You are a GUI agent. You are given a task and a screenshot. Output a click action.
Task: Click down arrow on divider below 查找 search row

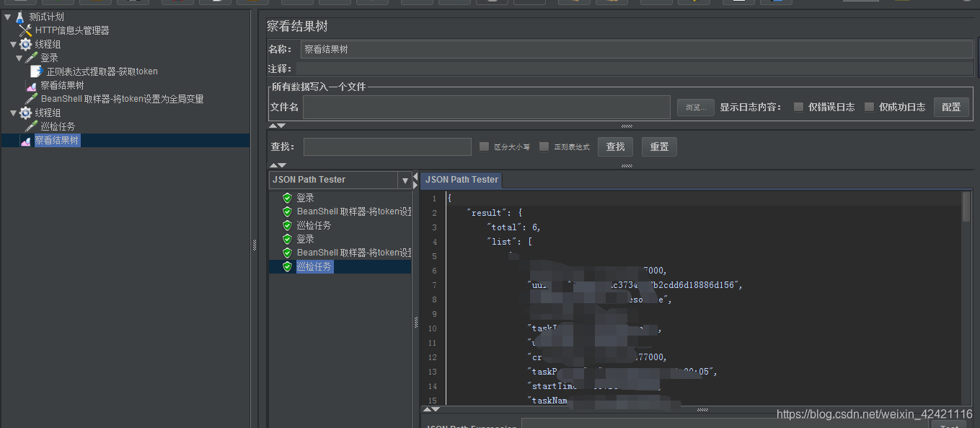click(281, 165)
